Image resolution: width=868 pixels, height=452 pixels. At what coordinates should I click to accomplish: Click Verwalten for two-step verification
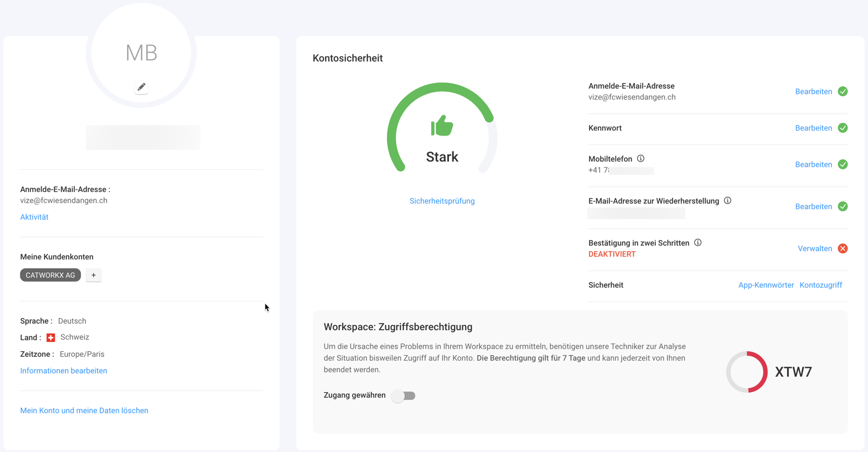coord(814,248)
